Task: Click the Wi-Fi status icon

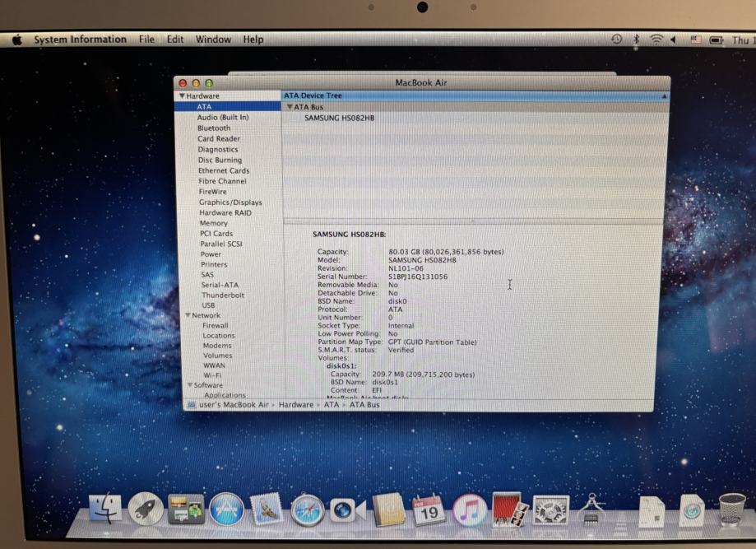Action: pyautogui.click(x=656, y=40)
